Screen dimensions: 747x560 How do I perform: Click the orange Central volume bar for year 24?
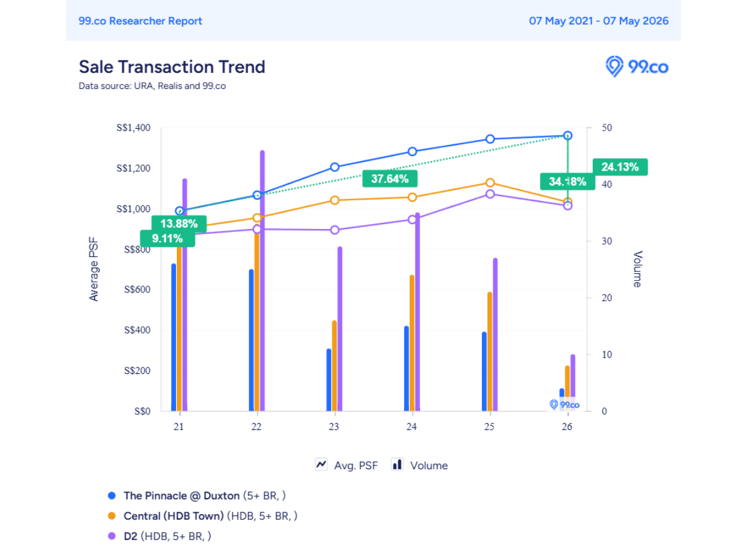412,343
